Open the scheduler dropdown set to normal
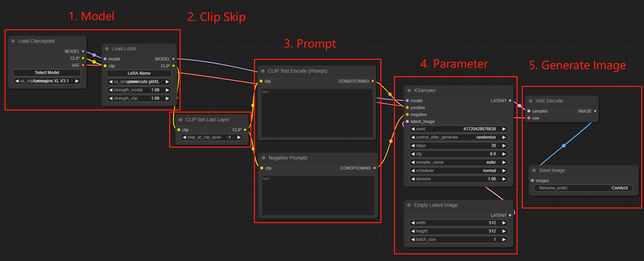The width and height of the screenshot is (644, 261). pyautogui.click(x=458, y=171)
